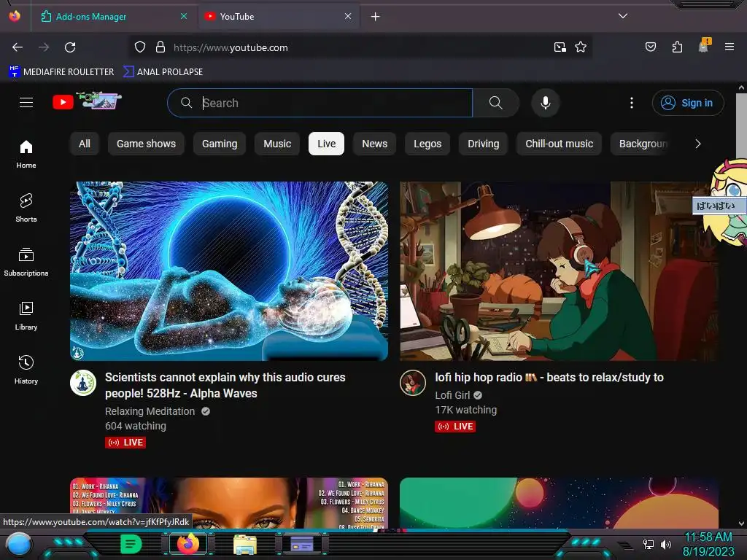This screenshot has height=560, width=747.
Task: Open the MEDIAFIRE ROULETTER bookmark
Action: pos(61,72)
